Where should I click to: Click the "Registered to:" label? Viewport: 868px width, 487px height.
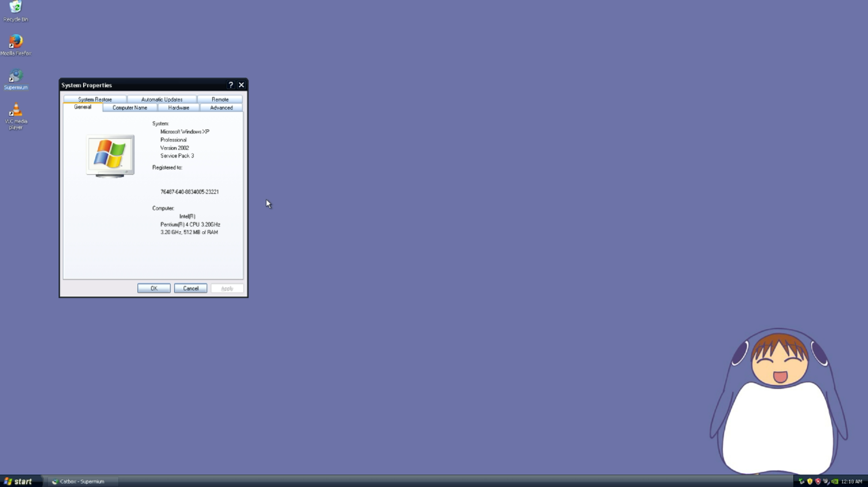coord(167,167)
